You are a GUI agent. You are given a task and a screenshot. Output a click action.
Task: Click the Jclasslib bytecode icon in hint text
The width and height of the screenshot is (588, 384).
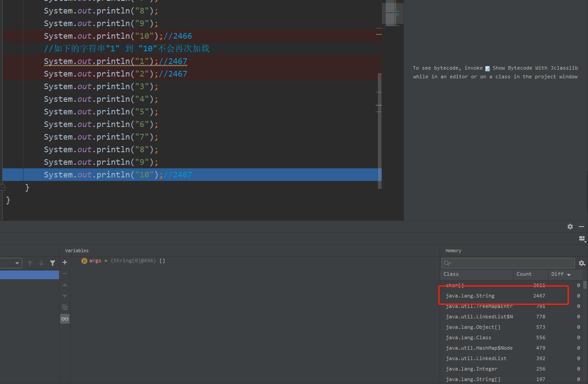point(488,68)
